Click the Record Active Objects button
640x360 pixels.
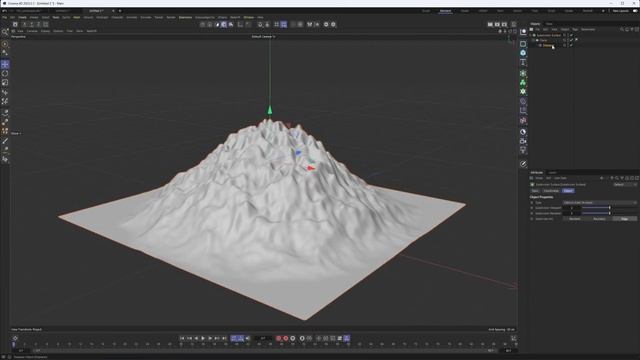click(279, 338)
